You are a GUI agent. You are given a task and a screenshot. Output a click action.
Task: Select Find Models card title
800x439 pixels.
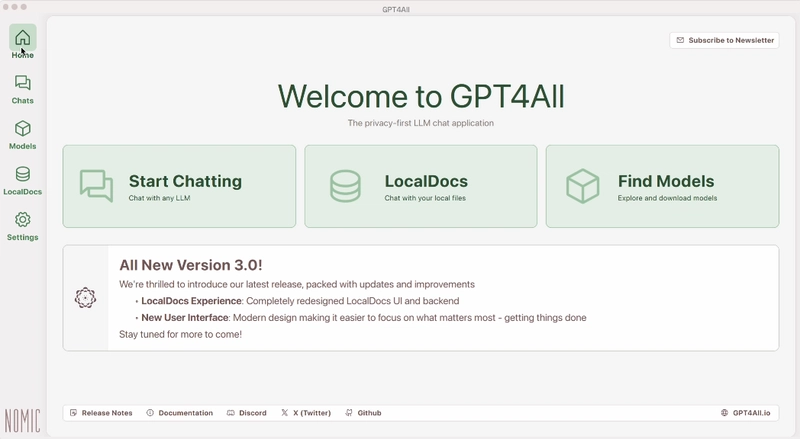tap(666, 181)
